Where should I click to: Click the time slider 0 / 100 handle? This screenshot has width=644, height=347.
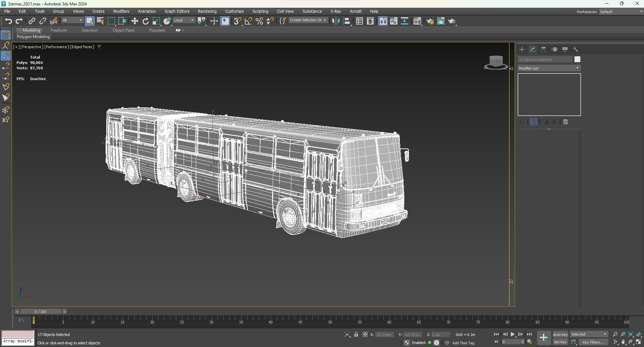point(40,311)
